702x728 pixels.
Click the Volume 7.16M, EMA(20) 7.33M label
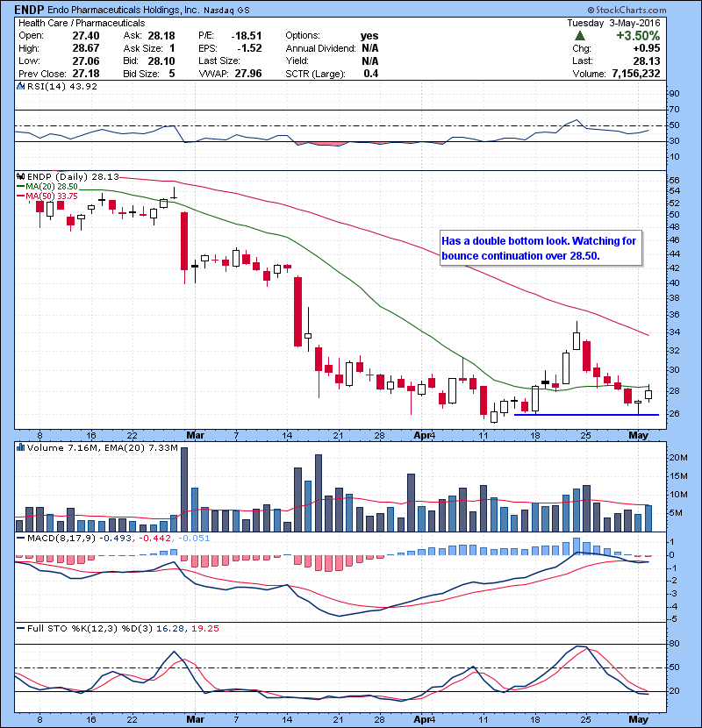(x=102, y=447)
